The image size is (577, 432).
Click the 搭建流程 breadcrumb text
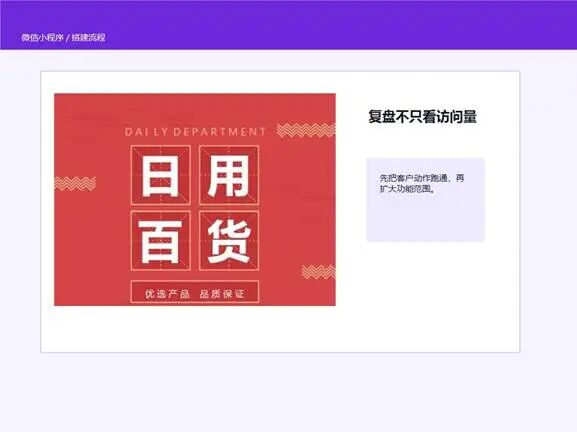88,37
